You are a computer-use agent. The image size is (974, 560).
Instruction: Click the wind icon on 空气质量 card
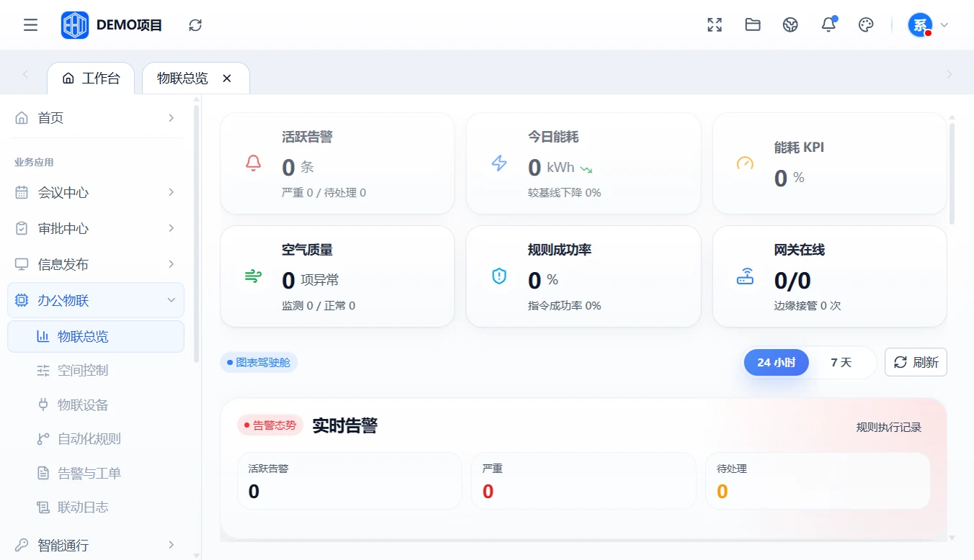[x=254, y=276]
